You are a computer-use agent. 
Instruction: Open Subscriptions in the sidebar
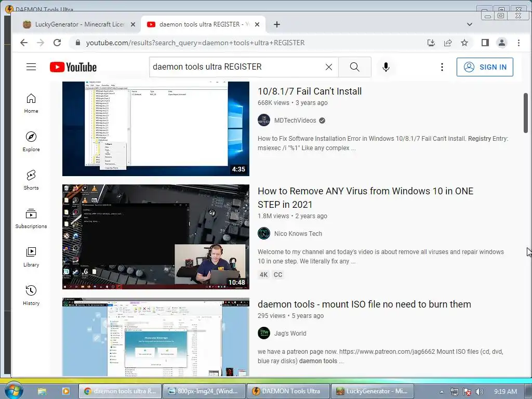coord(31,219)
